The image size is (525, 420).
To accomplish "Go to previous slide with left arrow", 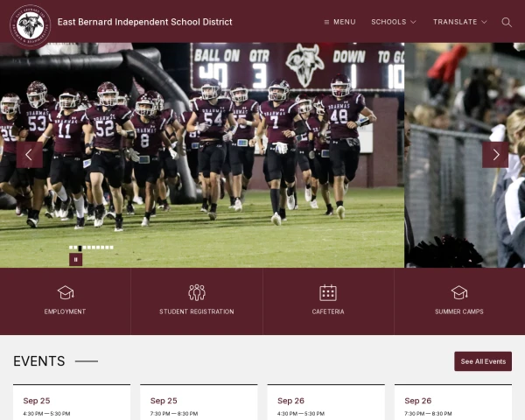I will click(30, 155).
